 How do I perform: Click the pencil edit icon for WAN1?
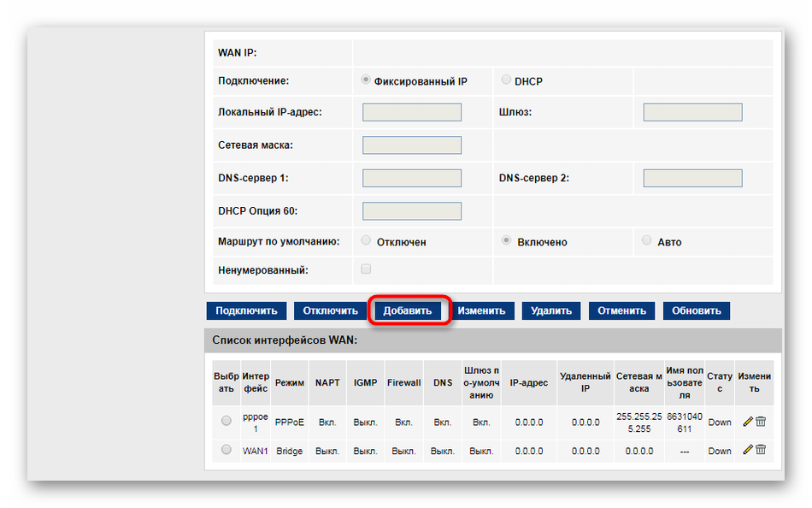coord(748,450)
